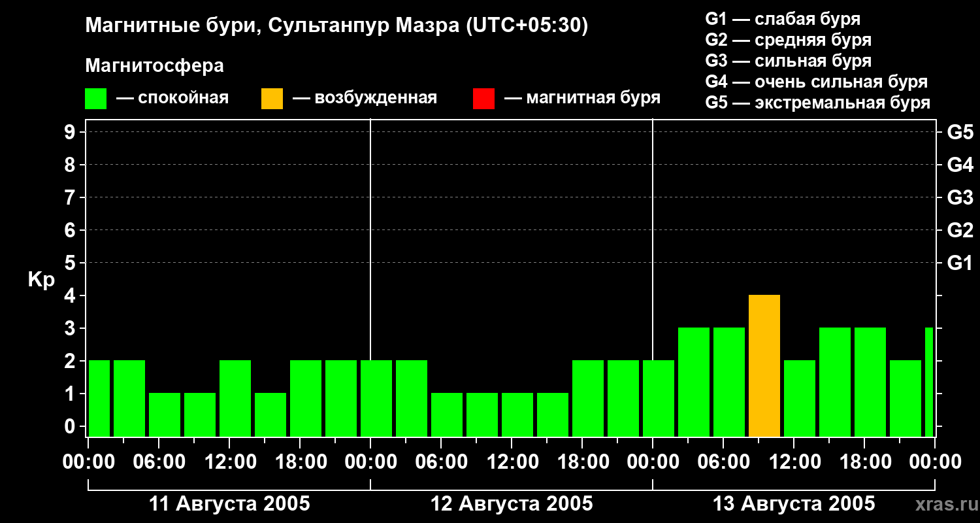
Task: Click the 06:00 time label for 12 Августа
Action: pos(442,462)
